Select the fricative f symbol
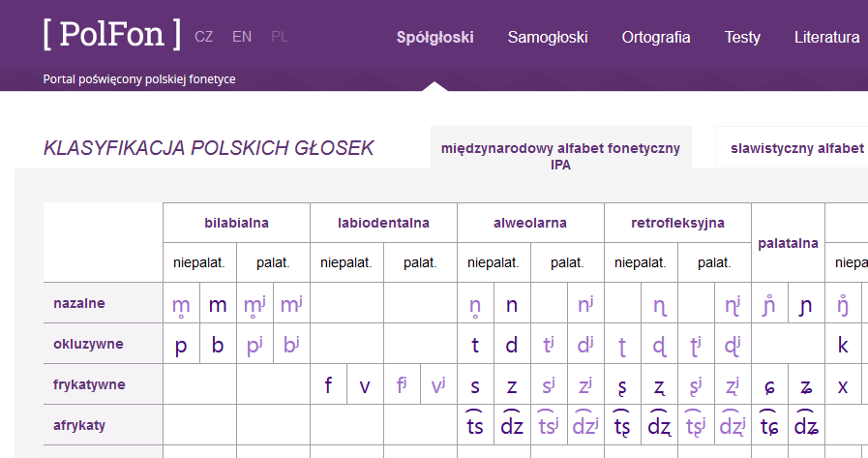The height and width of the screenshot is (458, 868). (328, 386)
